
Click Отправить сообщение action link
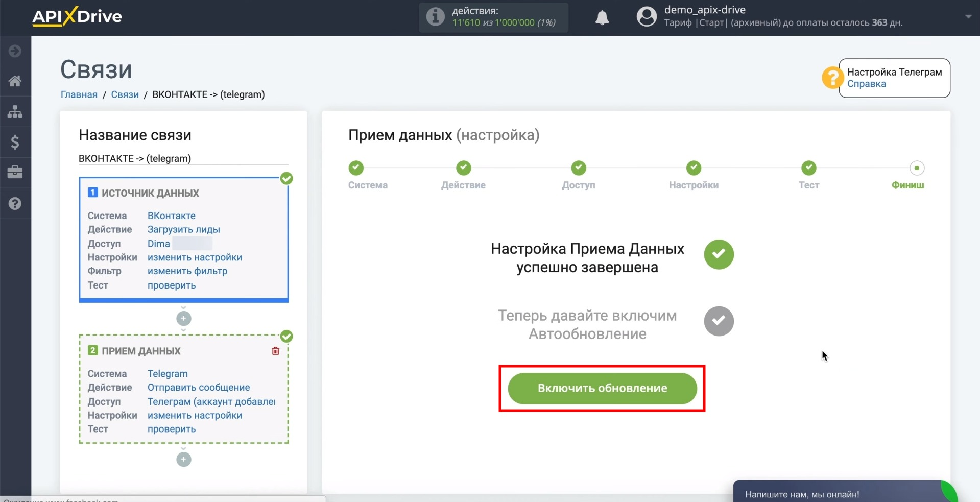[199, 388]
